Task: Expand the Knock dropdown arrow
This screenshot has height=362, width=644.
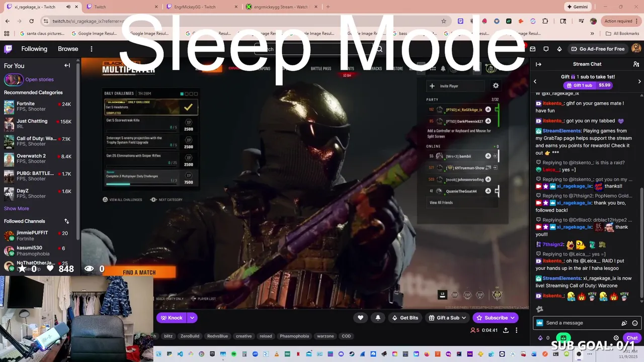Action: pyautogui.click(x=192, y=318)
